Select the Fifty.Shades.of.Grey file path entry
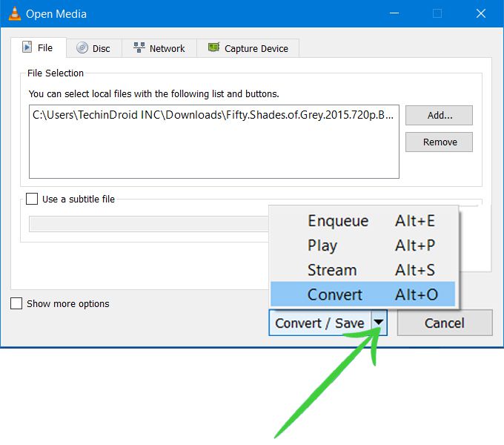Image resolution: width=504 pixels, height=445 pixels. [x=213, y=115]
